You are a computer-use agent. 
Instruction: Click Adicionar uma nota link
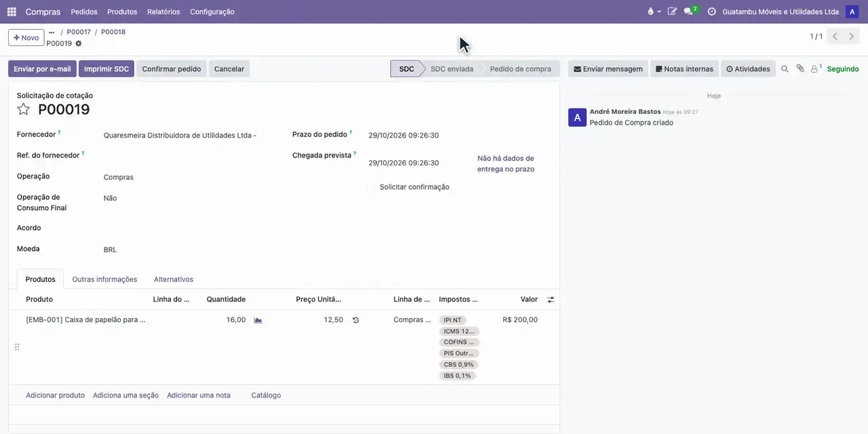(x=199, y=395)
